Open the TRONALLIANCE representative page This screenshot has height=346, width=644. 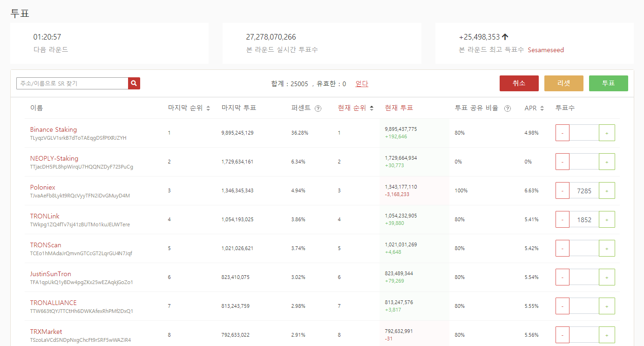pos(54,303)
